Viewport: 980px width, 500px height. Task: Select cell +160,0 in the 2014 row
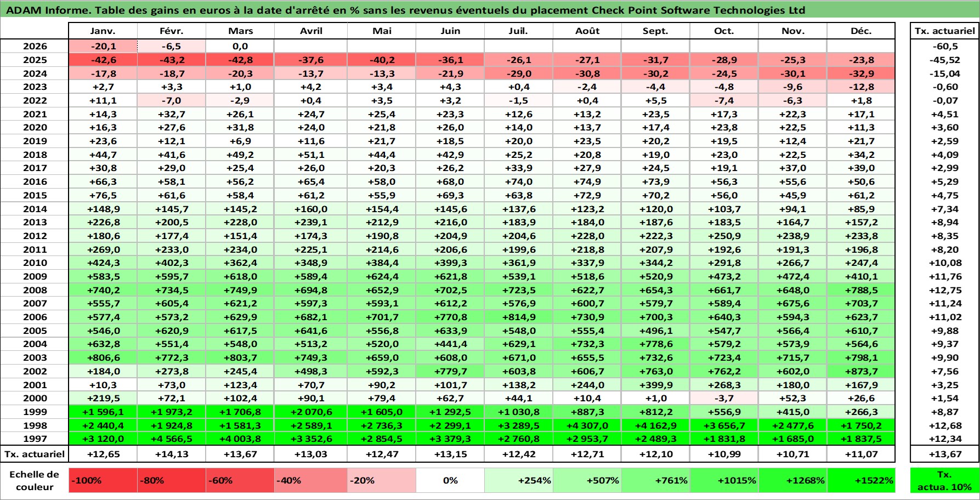tap(311, 209)
